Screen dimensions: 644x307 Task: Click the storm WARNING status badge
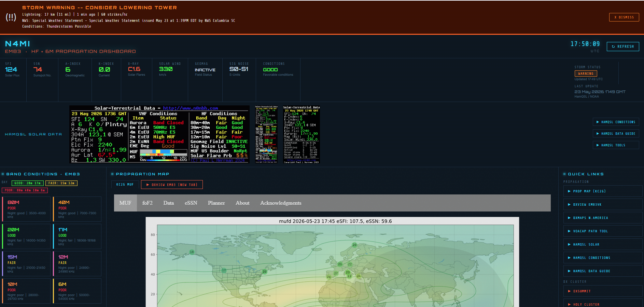coord(586,73)
